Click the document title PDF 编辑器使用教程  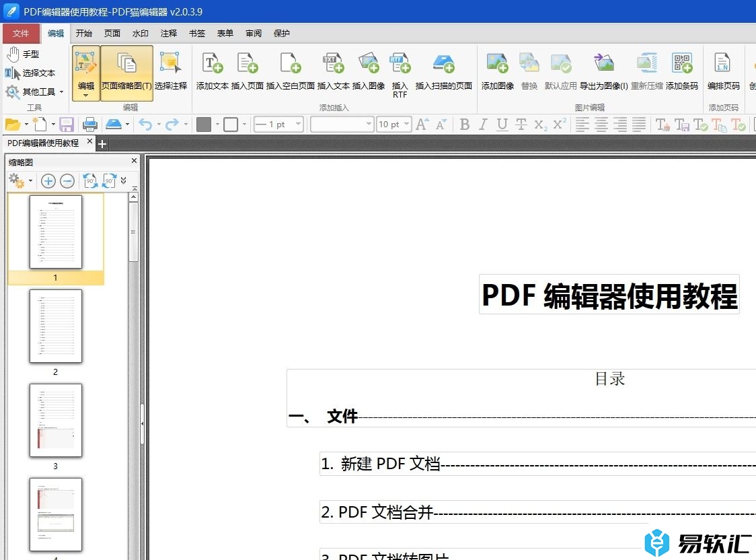(609, 295)
